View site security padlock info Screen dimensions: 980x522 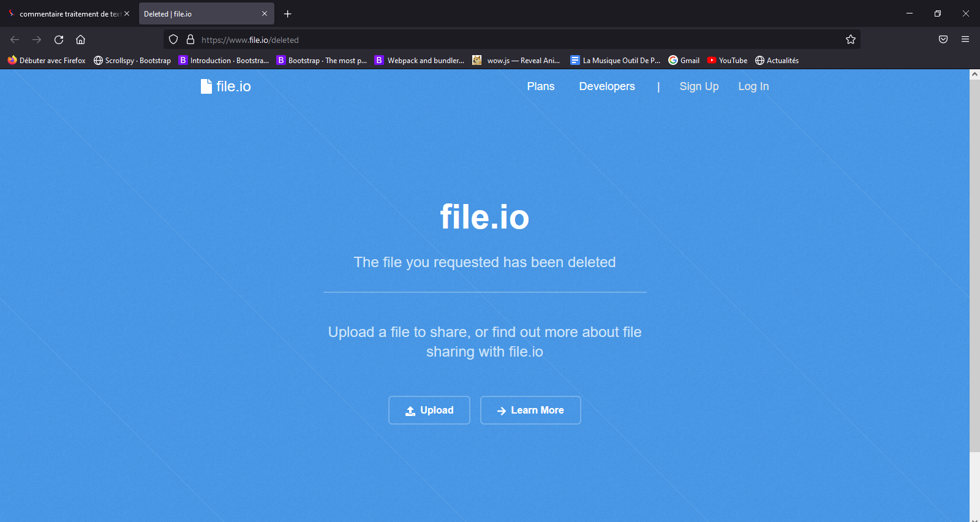[x=190, y=40]
